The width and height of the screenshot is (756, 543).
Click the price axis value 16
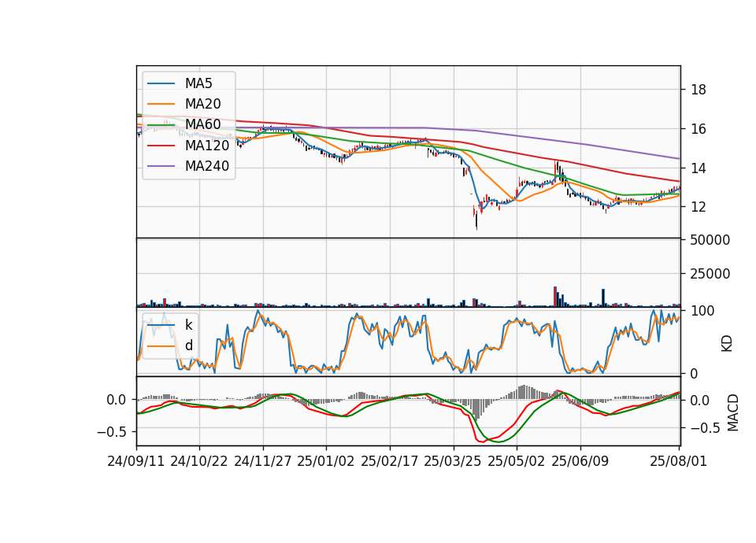[x=699, y=129]
